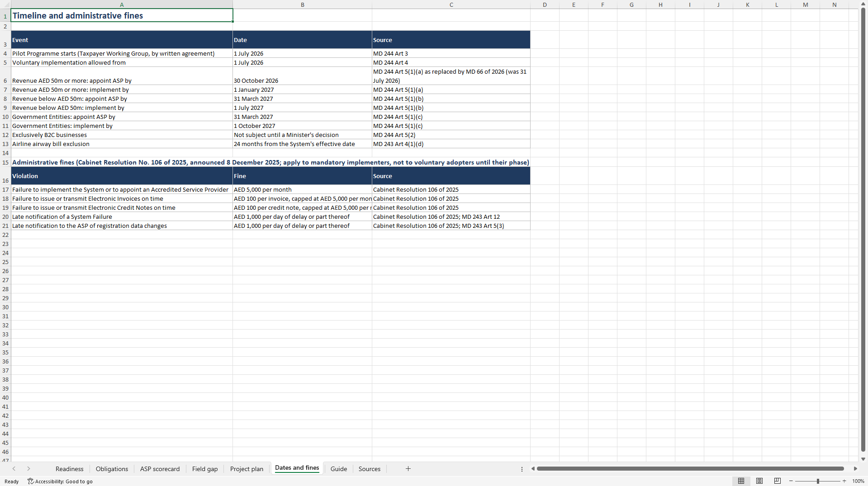Select 'MD 243 Art 4(1)(d)' cell
This screenshot has height=486, width=868.
pos(451,144)
